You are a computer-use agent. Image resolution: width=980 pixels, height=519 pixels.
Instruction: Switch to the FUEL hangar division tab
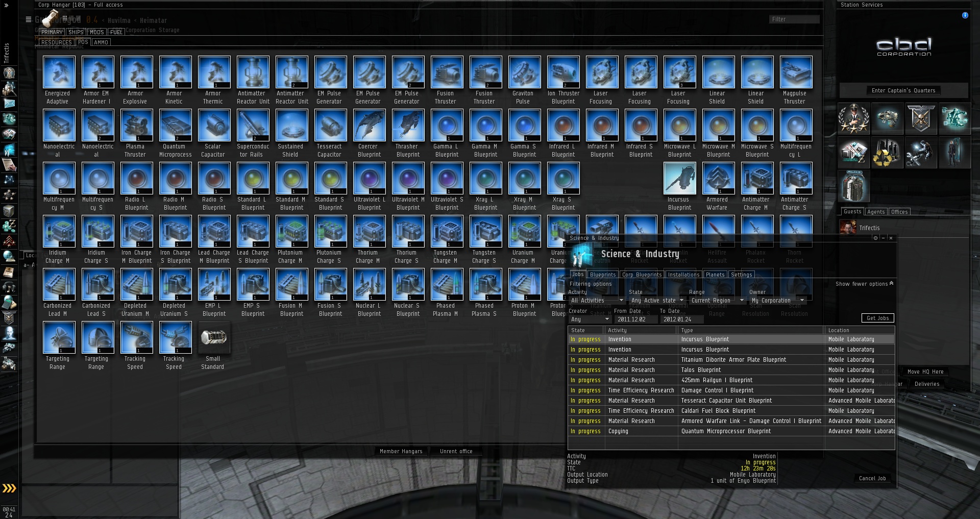point(116,32)
